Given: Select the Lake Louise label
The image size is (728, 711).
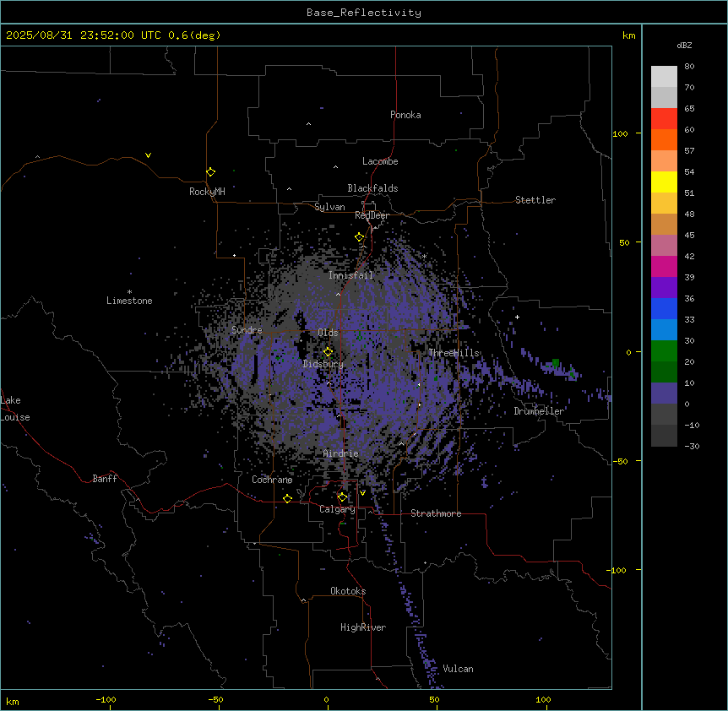Looking at the screenshot, I should (x=15, y=409).
